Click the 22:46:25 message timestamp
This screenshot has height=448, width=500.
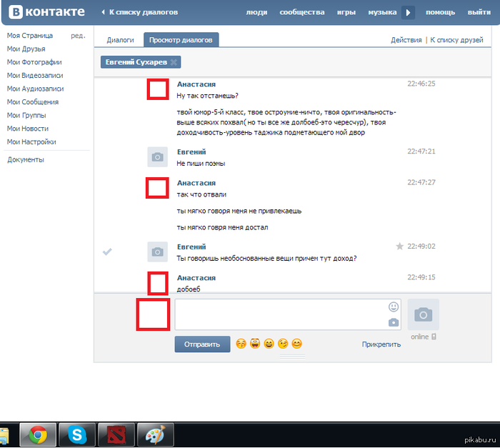(421, 84)
